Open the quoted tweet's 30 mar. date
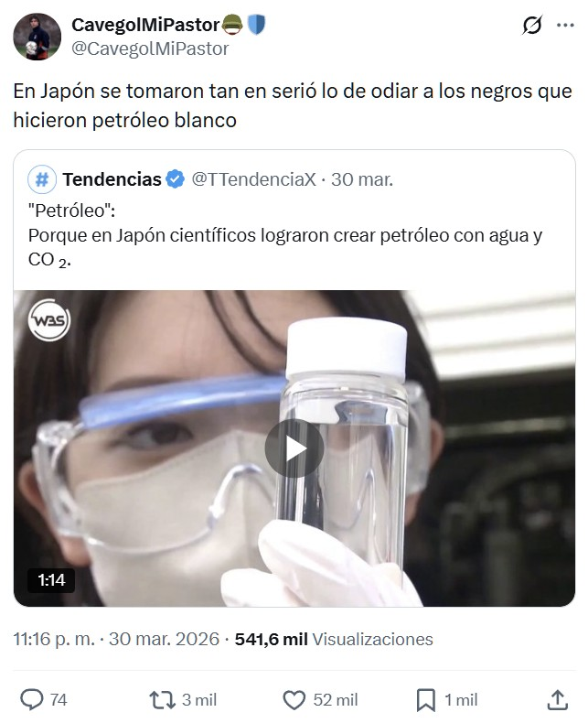The image size is (588, 723). [x=362, y=179]
